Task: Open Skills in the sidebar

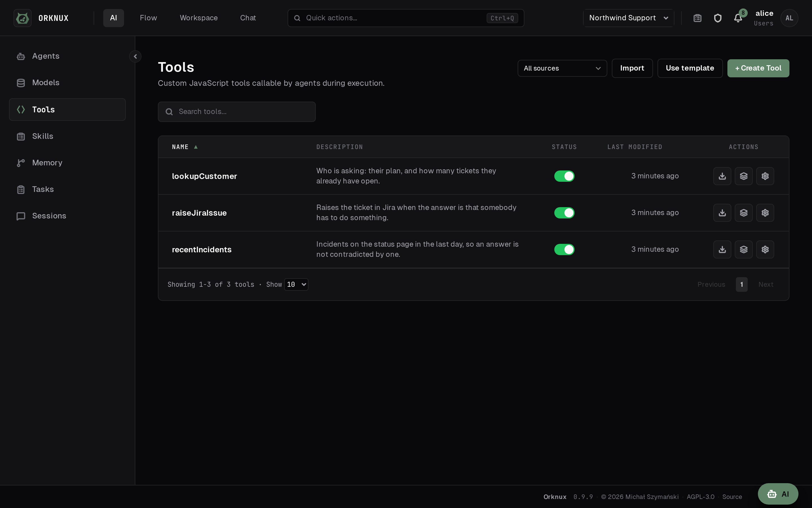Action: pyautogui.click(x=67, y=136)
